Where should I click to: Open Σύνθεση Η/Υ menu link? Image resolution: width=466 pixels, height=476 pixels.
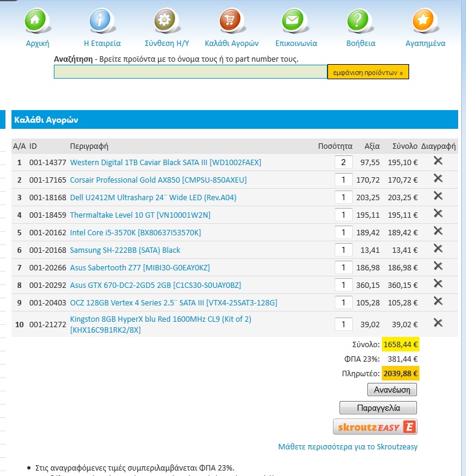click(167, 44)
